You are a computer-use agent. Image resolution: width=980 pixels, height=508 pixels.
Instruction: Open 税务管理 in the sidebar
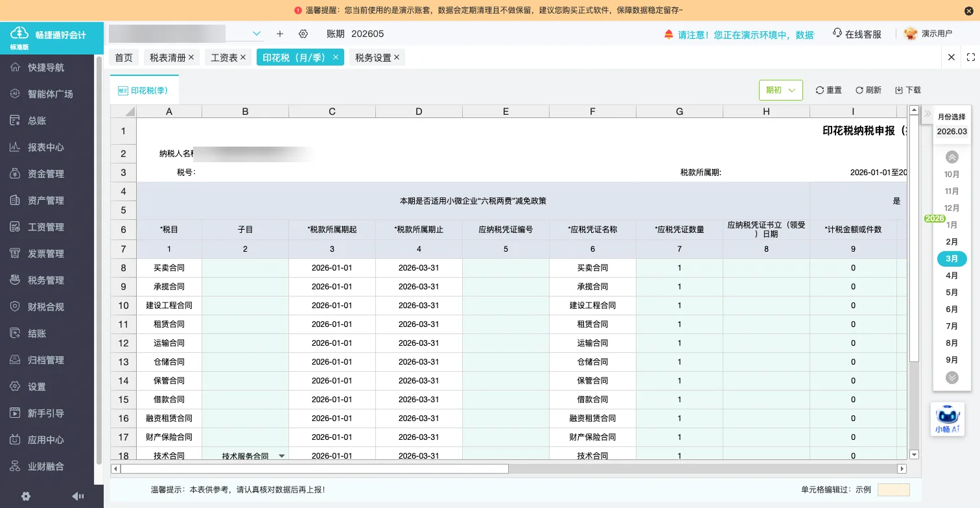coord(46,280)
